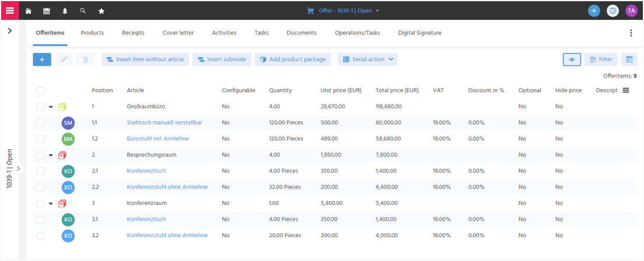Check the position 2.2 row checkbox
Viewport: 644px width, 261px height.
[41, 188]
